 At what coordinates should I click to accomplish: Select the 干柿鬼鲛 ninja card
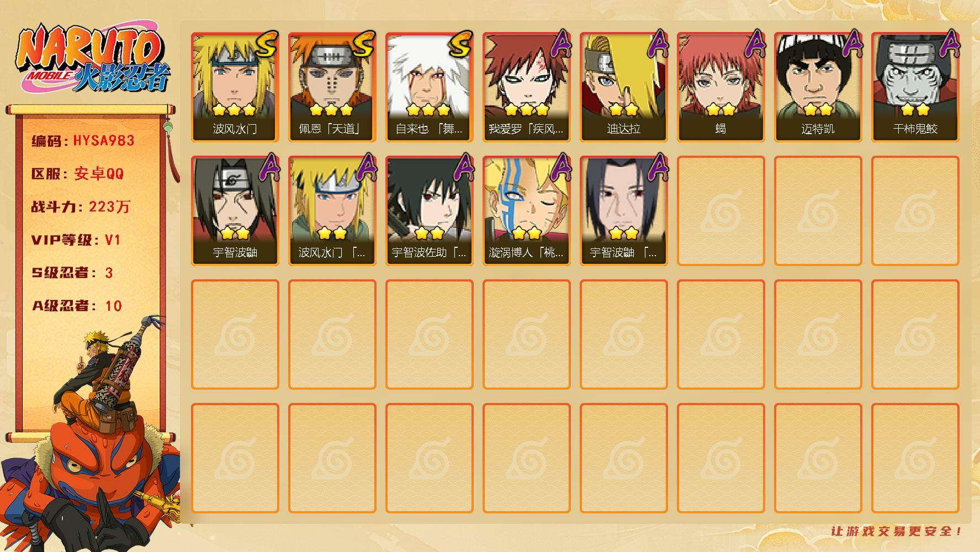[915, 87]
